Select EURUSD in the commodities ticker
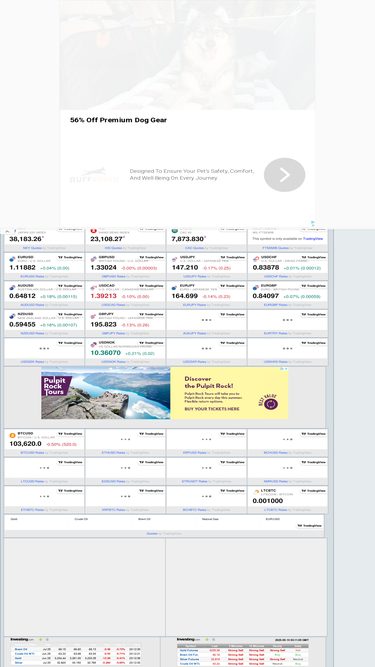Screen dimensions: 375x667 (272, 519)
